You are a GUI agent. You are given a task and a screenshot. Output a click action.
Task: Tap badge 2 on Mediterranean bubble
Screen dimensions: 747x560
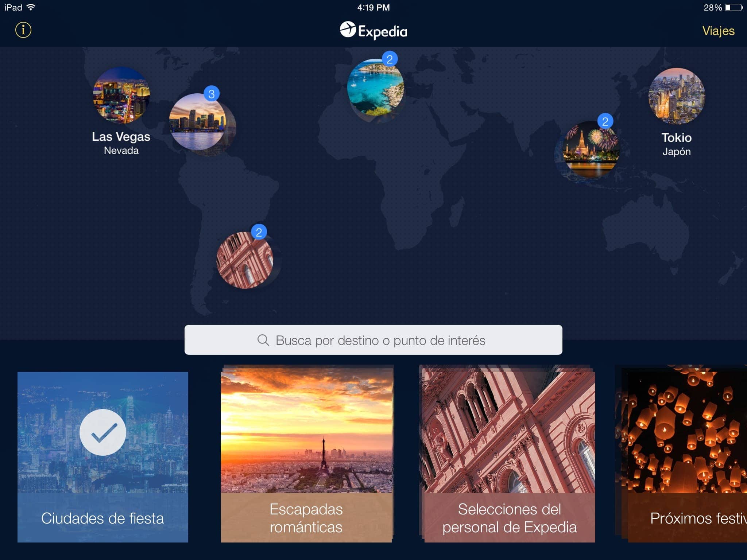390,59
